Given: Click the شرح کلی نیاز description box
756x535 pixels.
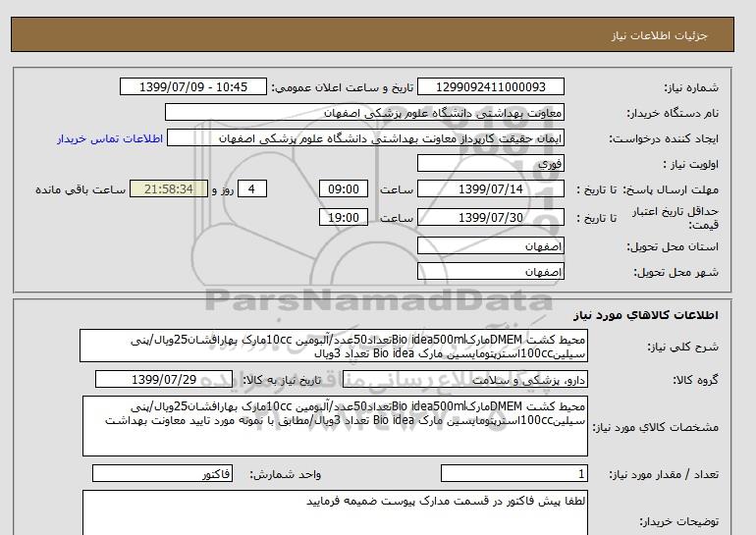Looking at the screenshot, I should click(334, 347).
